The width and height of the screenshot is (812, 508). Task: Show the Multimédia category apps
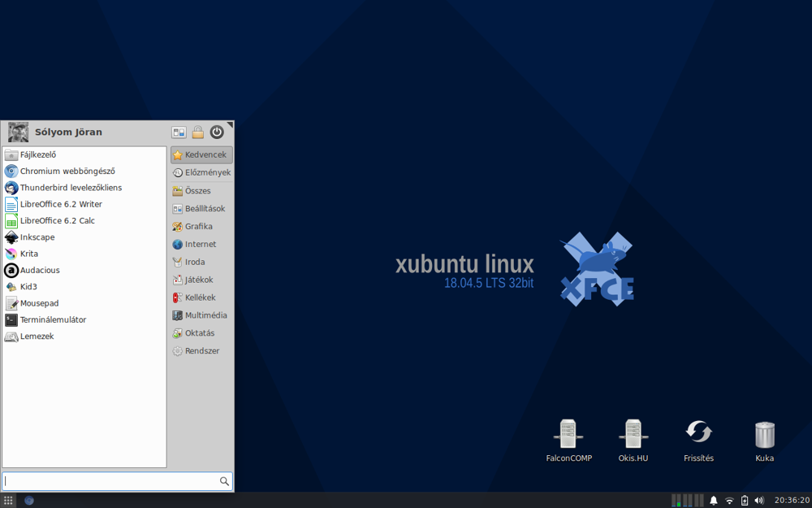pyautogui.click(x=201, y=315)
